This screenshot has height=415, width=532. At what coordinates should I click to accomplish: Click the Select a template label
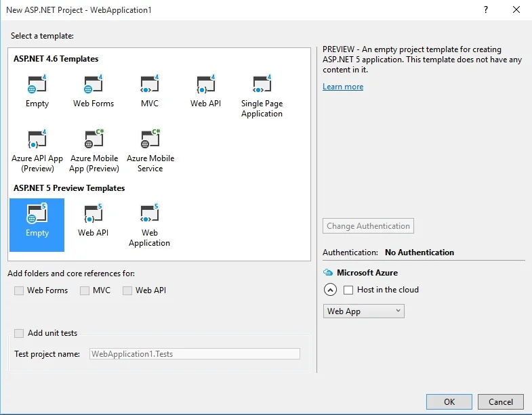[42, 36]
